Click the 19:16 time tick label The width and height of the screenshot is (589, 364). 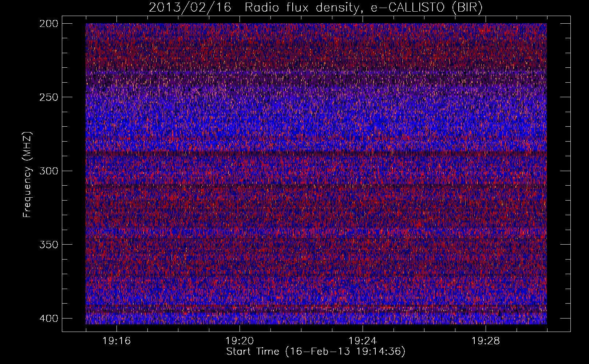click(116, 341)
